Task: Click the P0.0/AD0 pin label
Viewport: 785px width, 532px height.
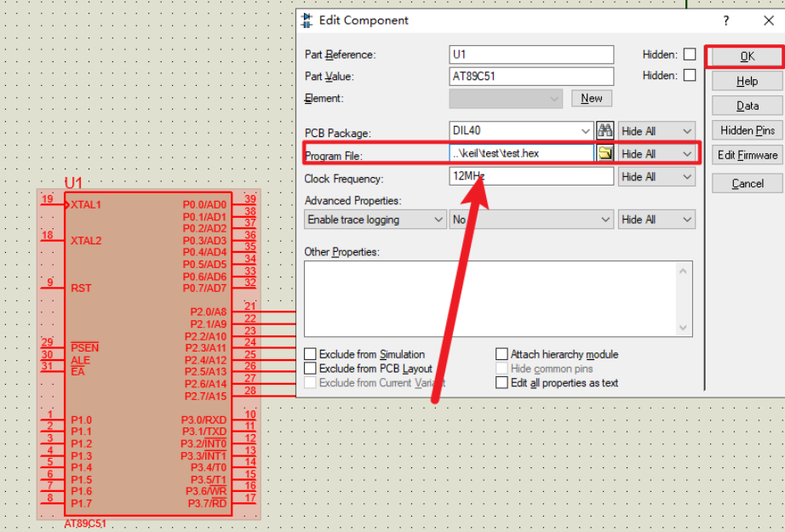Action: coord(204,204)
